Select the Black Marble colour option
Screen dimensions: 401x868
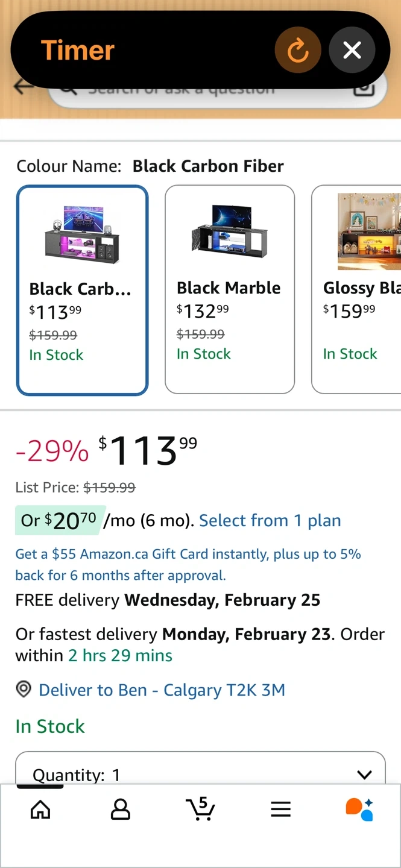point(230,290)
